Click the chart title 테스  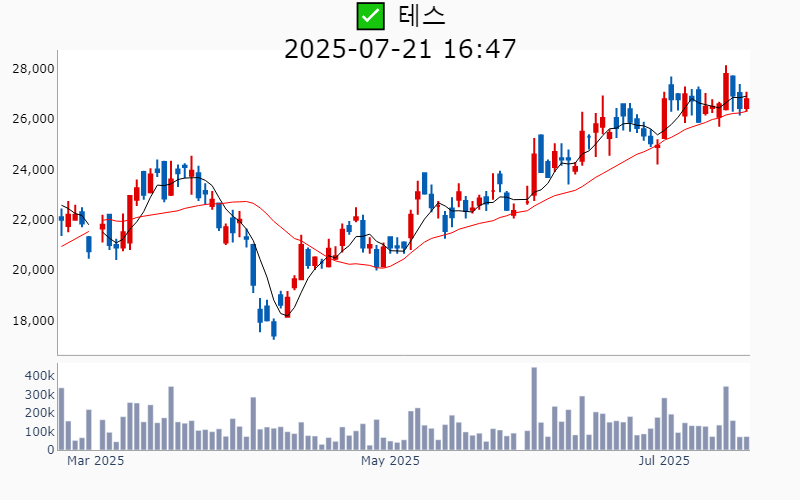421,16
